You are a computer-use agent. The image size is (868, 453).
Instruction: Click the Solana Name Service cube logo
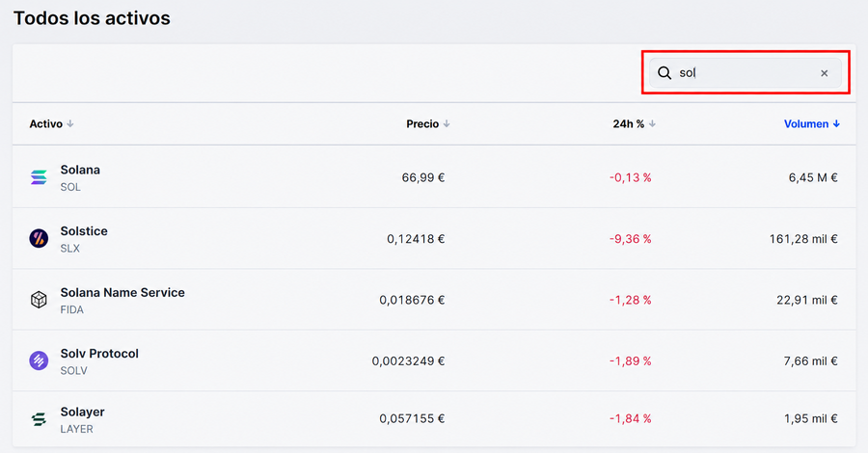pyautogui.click(x=39, y=300)
